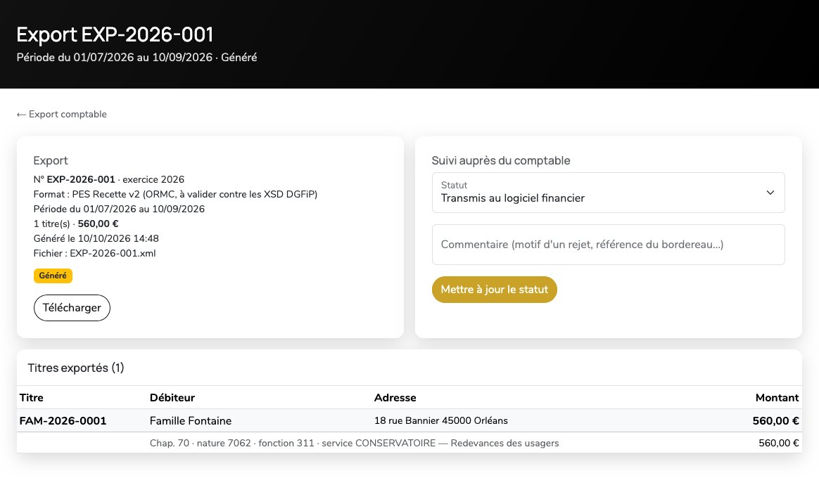Screen dimensions: 819x504
Task: Click the Adresse column header
Action: tap(395, 398)
